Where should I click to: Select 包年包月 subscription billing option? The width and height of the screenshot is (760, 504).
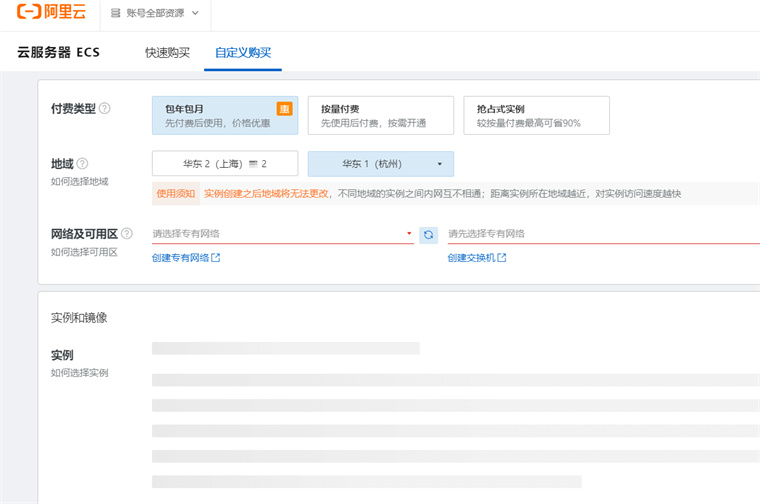click(224, 115)
